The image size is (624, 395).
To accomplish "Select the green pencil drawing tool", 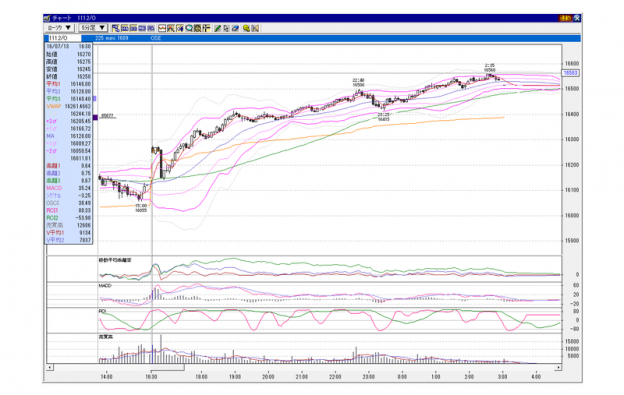I will pos(218,28).
